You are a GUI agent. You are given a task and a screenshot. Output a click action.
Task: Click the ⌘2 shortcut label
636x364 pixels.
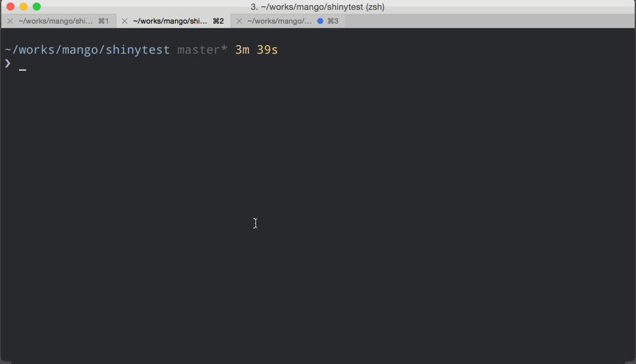218,21
